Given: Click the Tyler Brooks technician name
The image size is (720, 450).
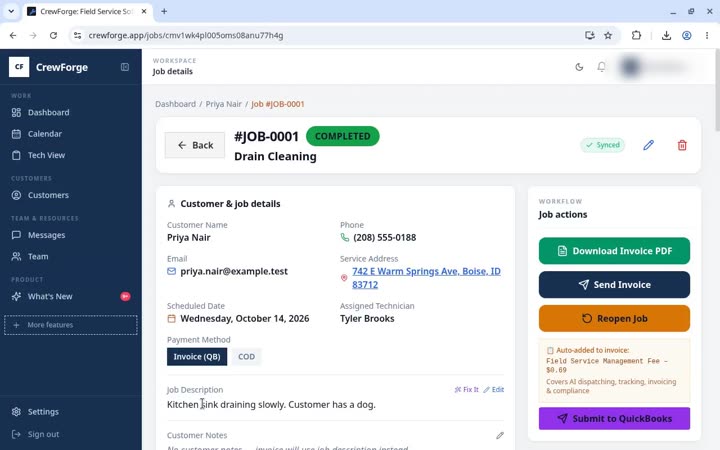Looking at the screenshot, I should [x=367, y=319].
